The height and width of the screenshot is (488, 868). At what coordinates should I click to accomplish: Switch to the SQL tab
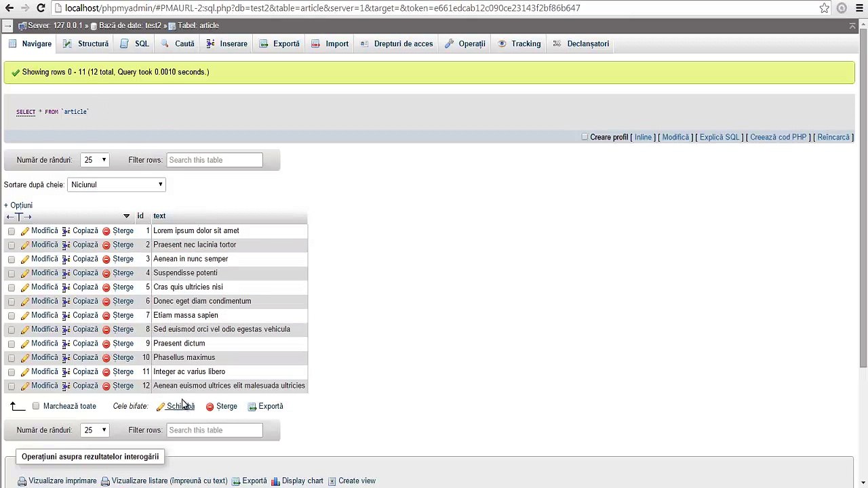(x=134, y=43)
